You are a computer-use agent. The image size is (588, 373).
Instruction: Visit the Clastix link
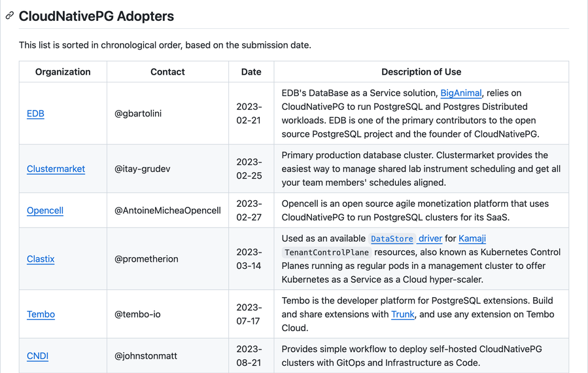click(41, 259)
